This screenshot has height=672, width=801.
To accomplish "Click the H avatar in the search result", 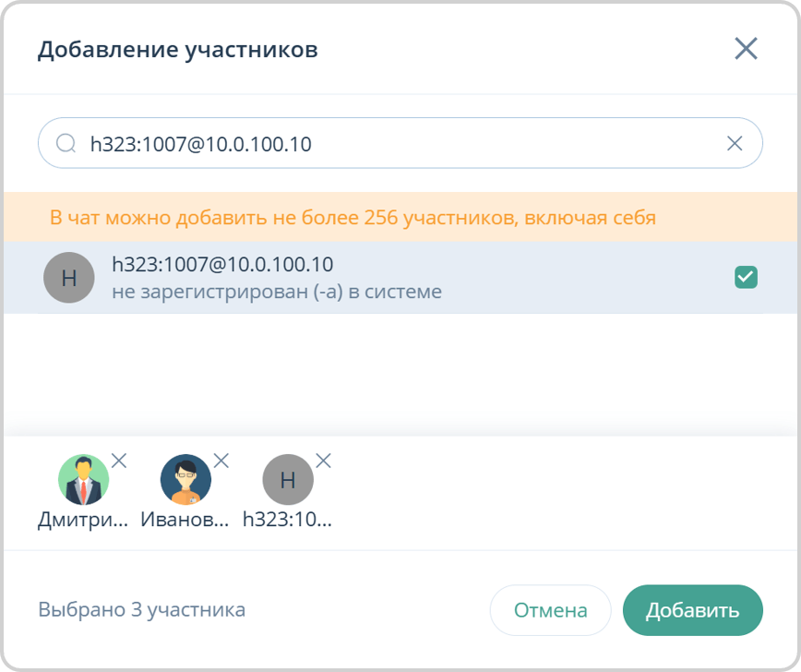I will pos(68,277).
